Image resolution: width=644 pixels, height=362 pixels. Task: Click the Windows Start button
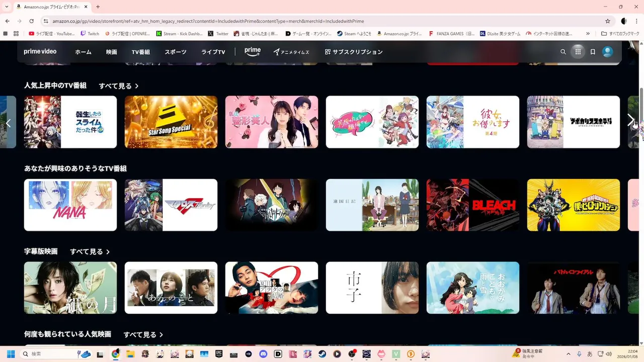pyautogui.click(x=11, y=354)
